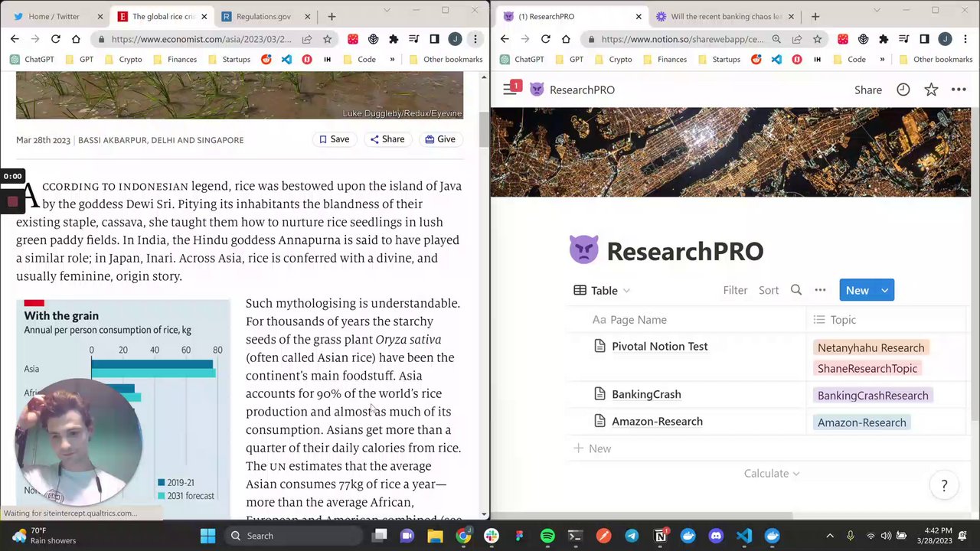
Task: Open Notion help question mark button
Action: (x=944, y=485)
